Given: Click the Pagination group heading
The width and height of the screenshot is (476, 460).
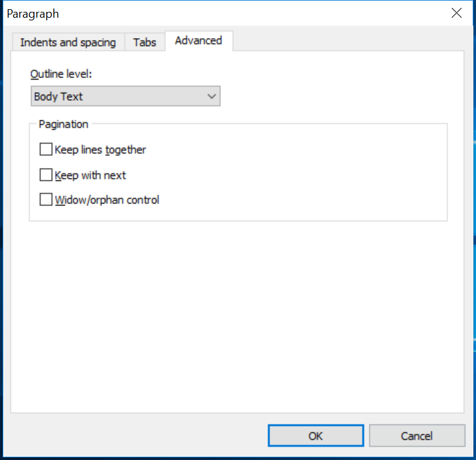Looking at the screenshot, I should (63, 123).
